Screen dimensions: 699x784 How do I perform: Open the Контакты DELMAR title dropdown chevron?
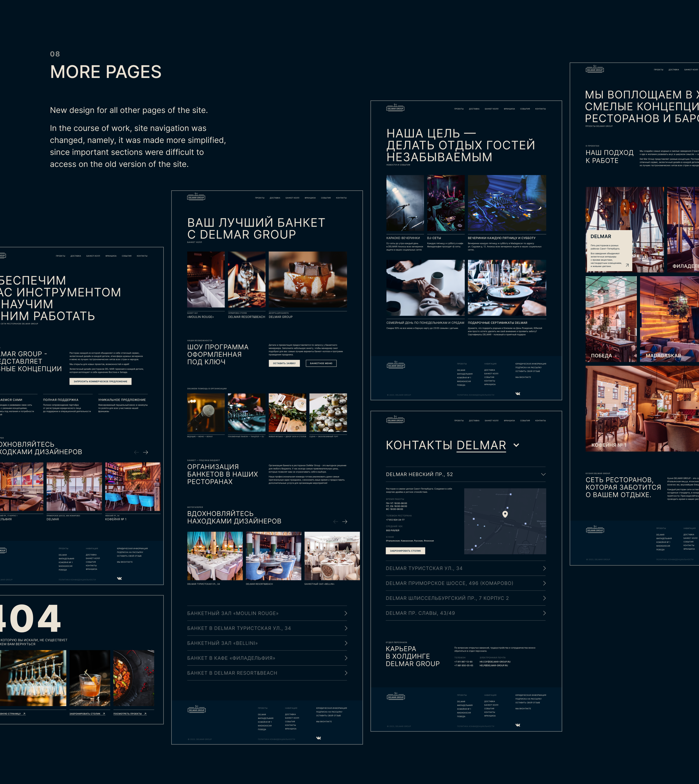click(517, 445)
